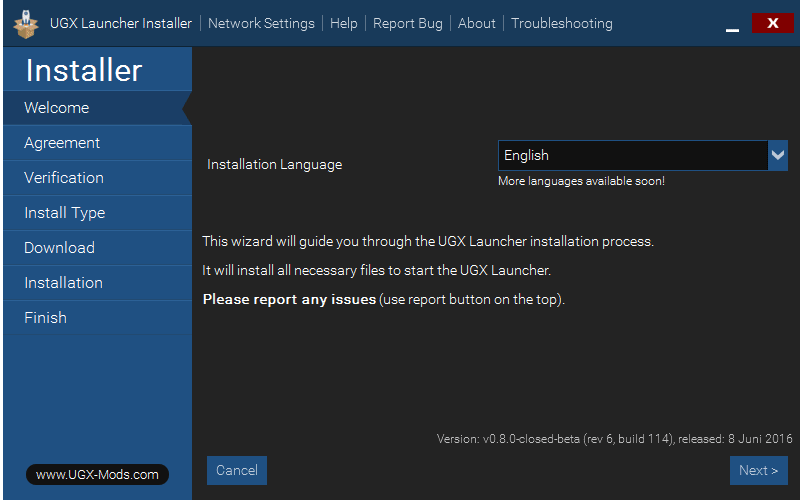Screen dimensions: 800x500
Task: Open Troubleshooting from top bar
Action: coord(562,23)
